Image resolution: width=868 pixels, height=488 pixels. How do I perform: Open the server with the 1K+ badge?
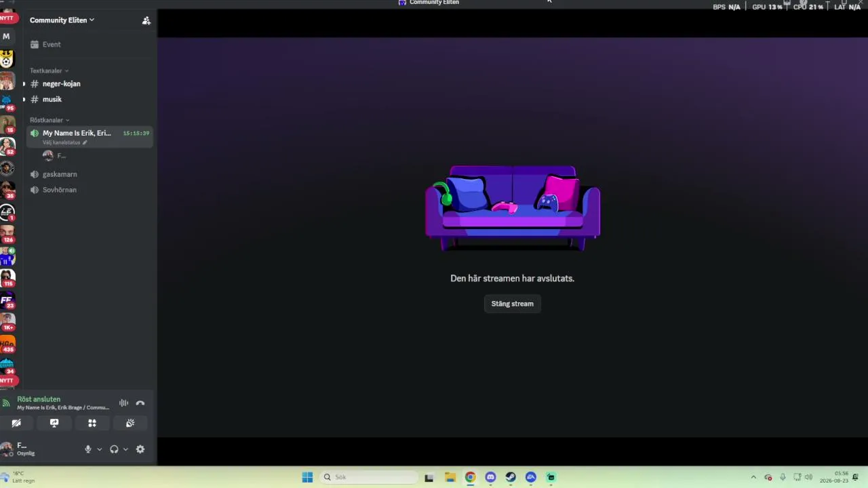[7, 322]
